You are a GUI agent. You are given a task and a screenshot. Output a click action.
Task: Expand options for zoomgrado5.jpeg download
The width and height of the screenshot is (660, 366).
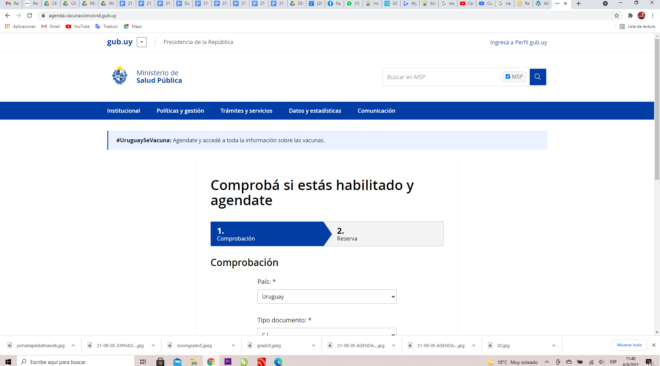pos(233,345)
